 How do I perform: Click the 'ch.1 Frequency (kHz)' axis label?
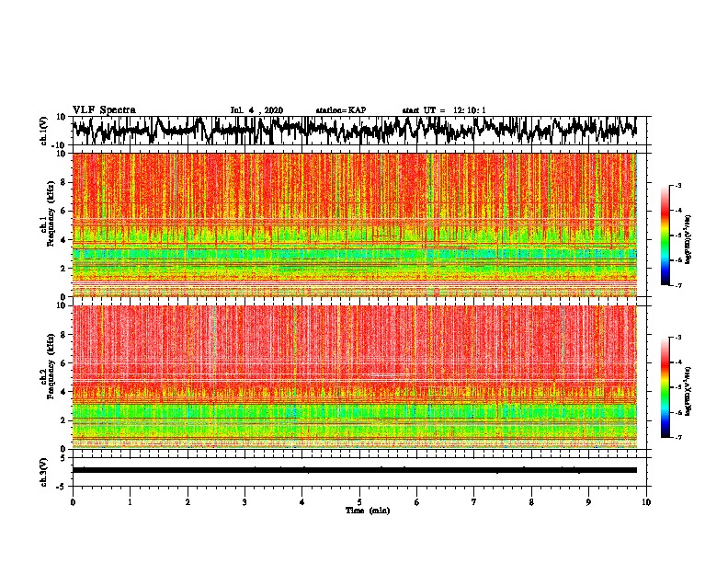point(47,213)
